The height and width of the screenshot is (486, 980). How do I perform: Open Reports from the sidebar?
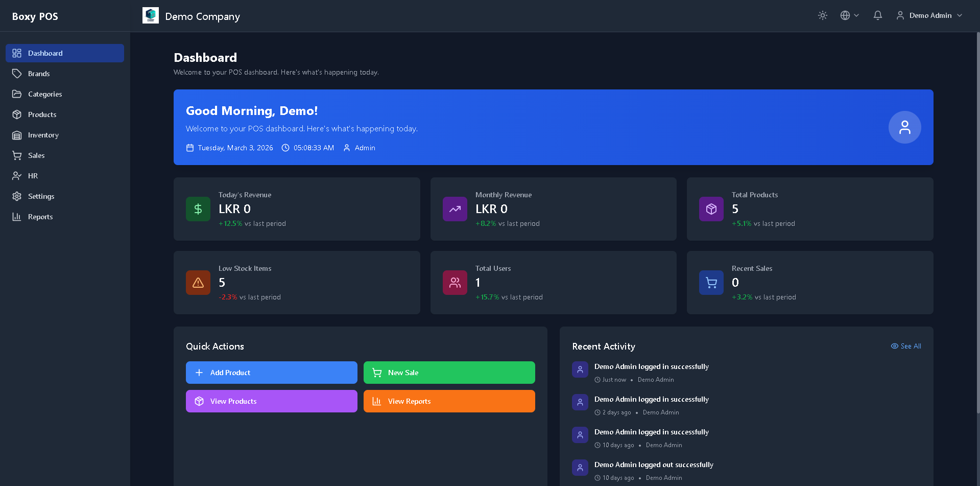coord(65,217)
